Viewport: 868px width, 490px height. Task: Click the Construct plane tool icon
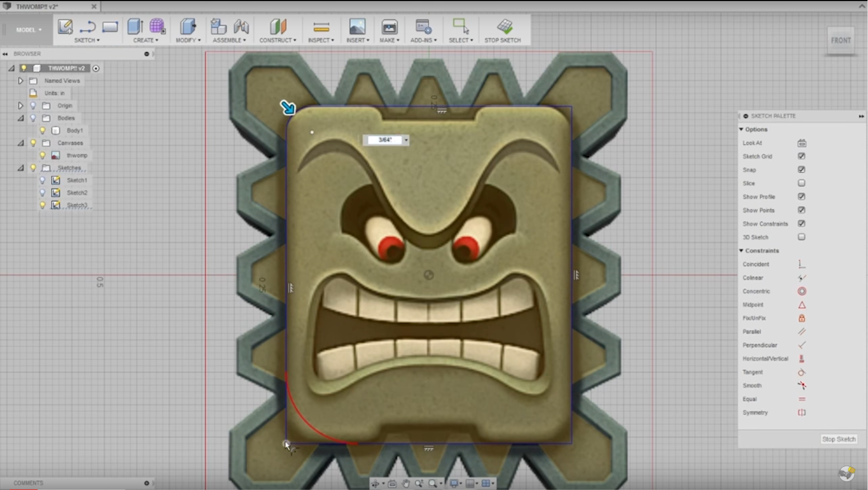[x=278, y=26]
